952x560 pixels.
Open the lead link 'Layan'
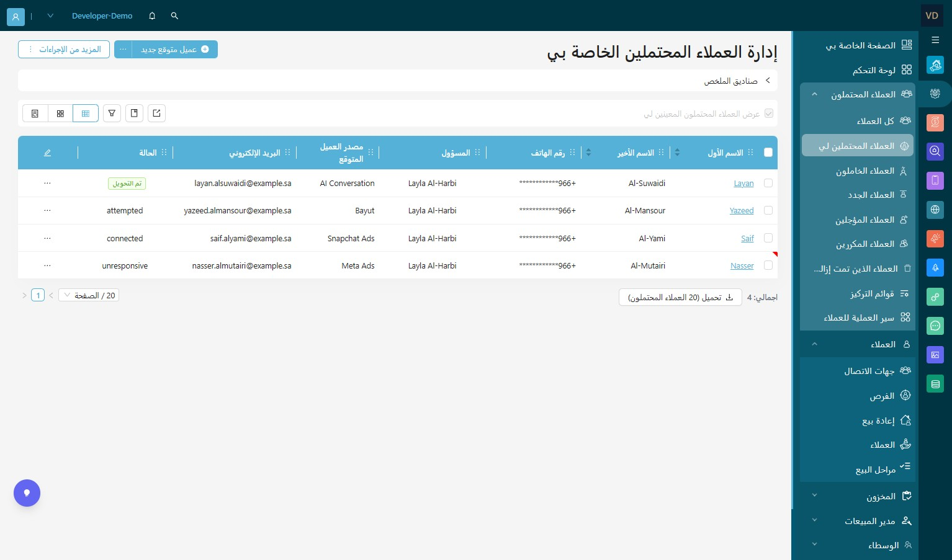(x=743, y=184)
